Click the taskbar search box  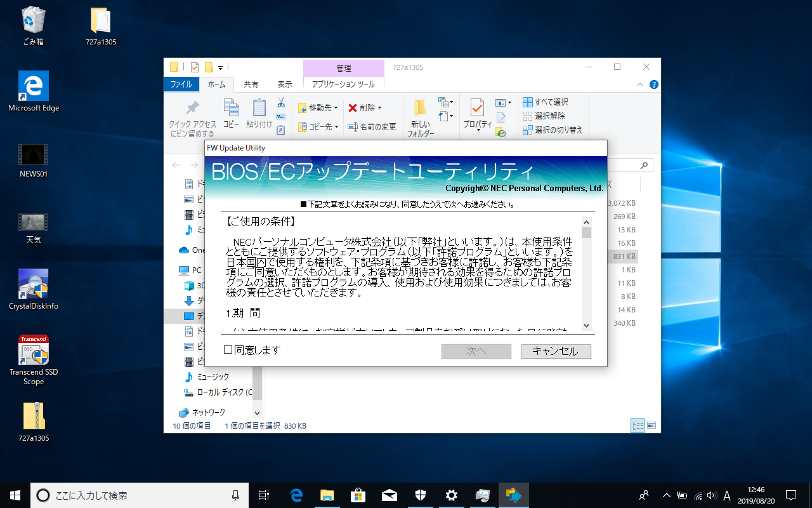click(x=140, y=495)
